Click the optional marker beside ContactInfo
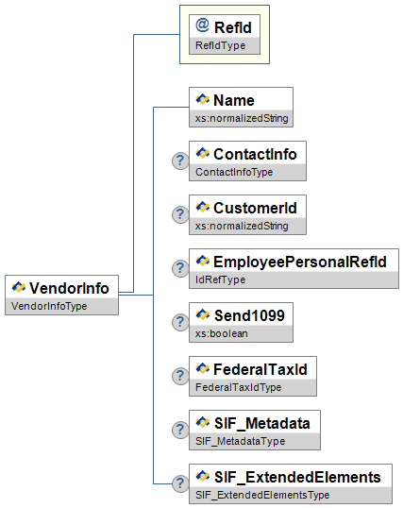 (180, 161)
